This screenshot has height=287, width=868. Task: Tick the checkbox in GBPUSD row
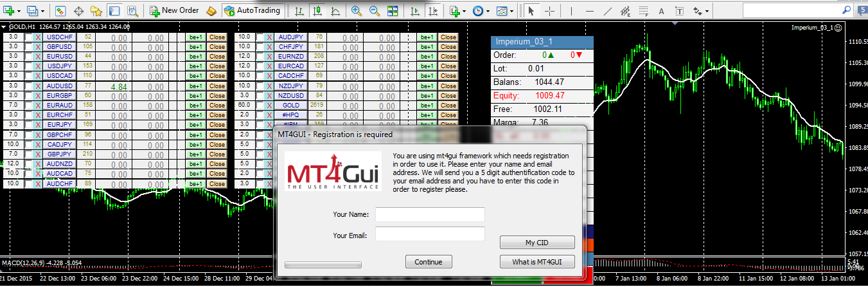pyautogui.click(x=28, y=47)
